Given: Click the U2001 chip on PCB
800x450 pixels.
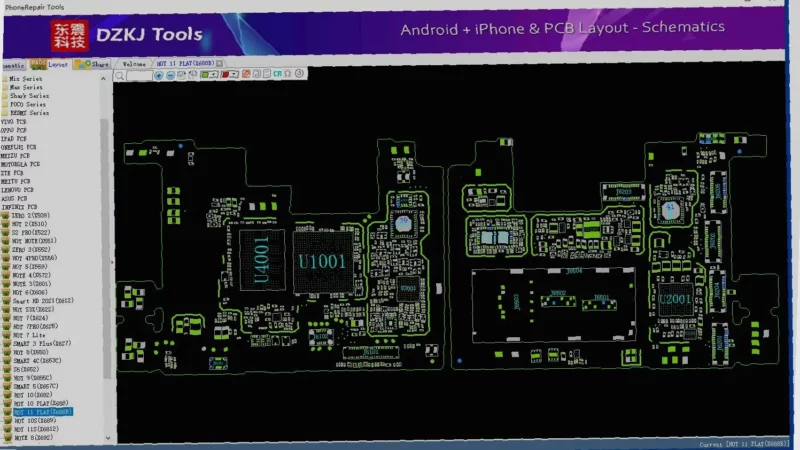Looking at the screenshot, I should tap(675, 299).
